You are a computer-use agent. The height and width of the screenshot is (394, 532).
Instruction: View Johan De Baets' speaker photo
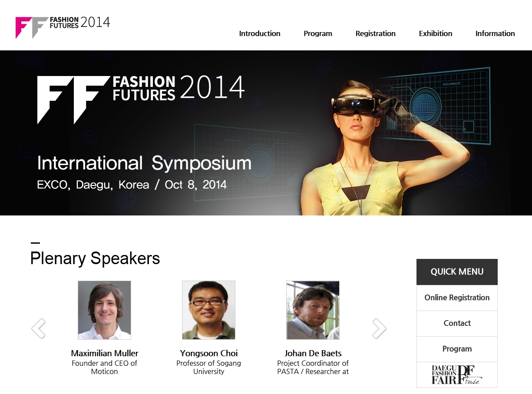coord(313,310)
